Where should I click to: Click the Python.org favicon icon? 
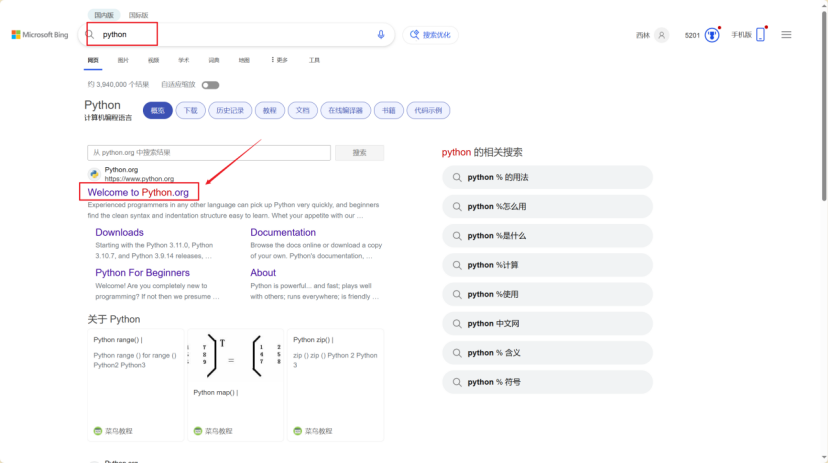[x=94, y=173]
